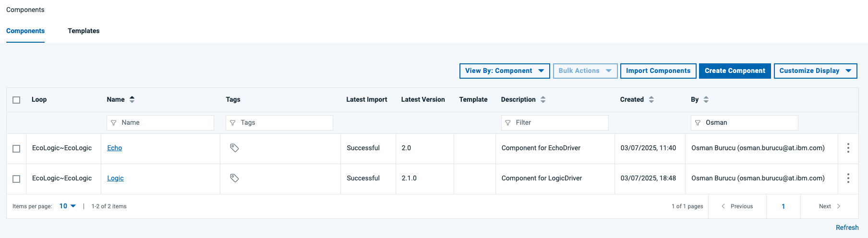The height and width of the screenshot is (238, 868).
Task: Sort by Created date using its sort arrows
Action: [651, 99]
